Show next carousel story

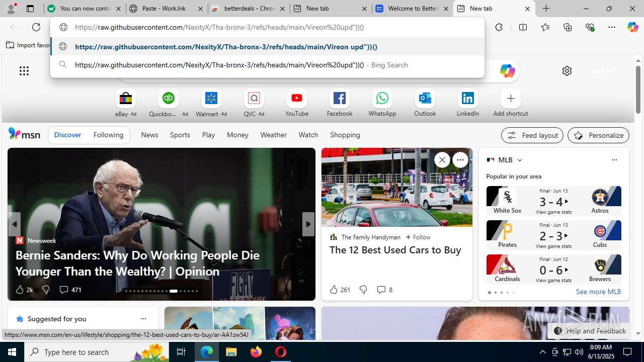click(x=308, y=224)
